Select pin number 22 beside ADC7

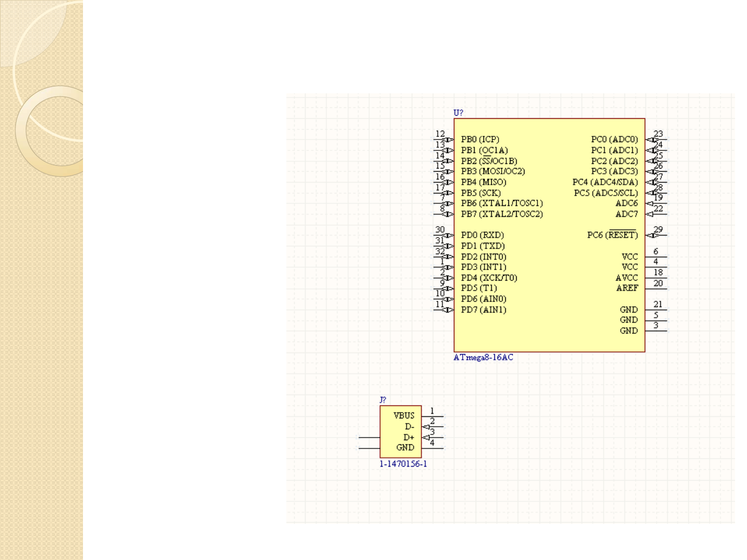pyautogui.click(x=658, y=208)
